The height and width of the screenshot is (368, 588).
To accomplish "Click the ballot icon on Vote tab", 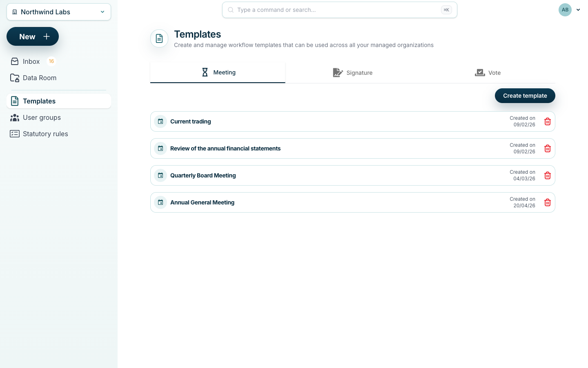I will [x=480, y=73].
